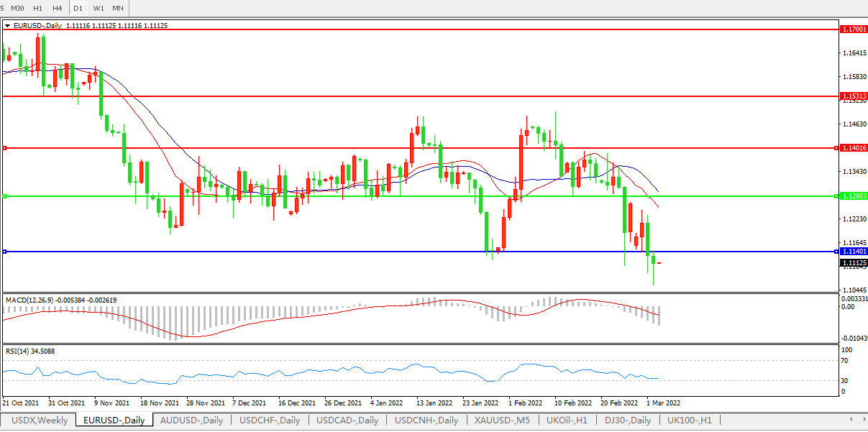
Task: Open the AUDUSD-,Daily chart tab
Action: click(191, 420)
